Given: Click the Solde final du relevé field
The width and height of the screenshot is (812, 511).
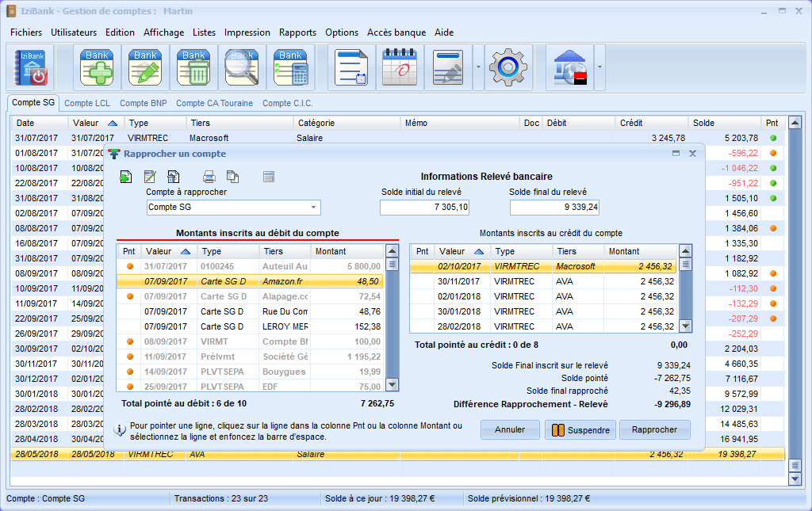Looking at the screenshot, I should tap(555, 208).
